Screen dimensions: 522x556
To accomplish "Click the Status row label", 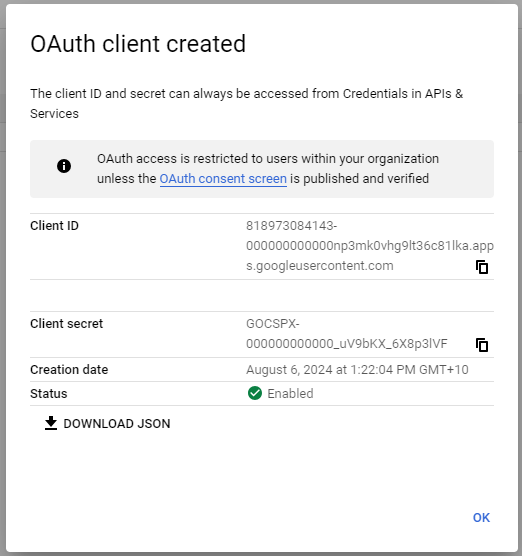I will coord(49,394).
